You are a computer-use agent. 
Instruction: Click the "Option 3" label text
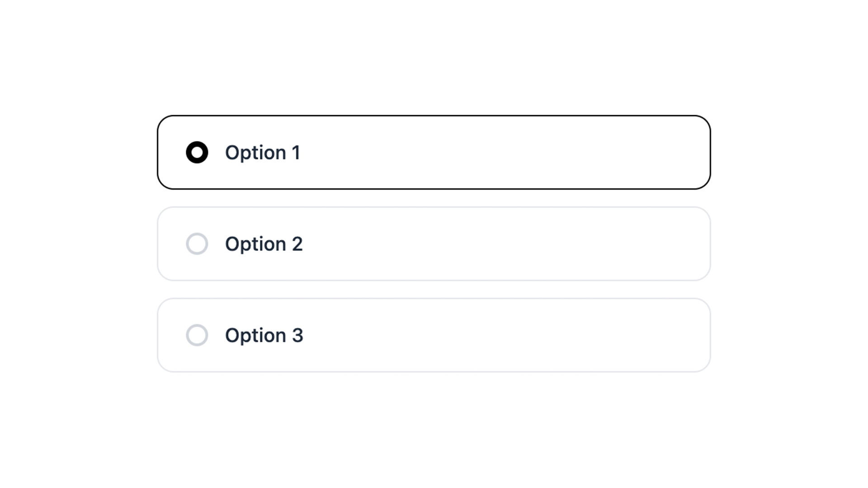pyautogui.click(x=264, y=335)
